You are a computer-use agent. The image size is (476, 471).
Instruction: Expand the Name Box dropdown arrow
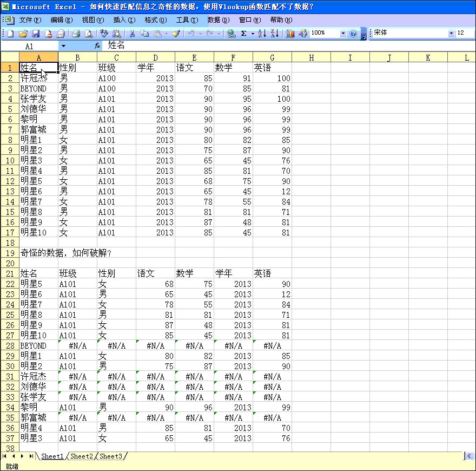(x=63, y=46)
